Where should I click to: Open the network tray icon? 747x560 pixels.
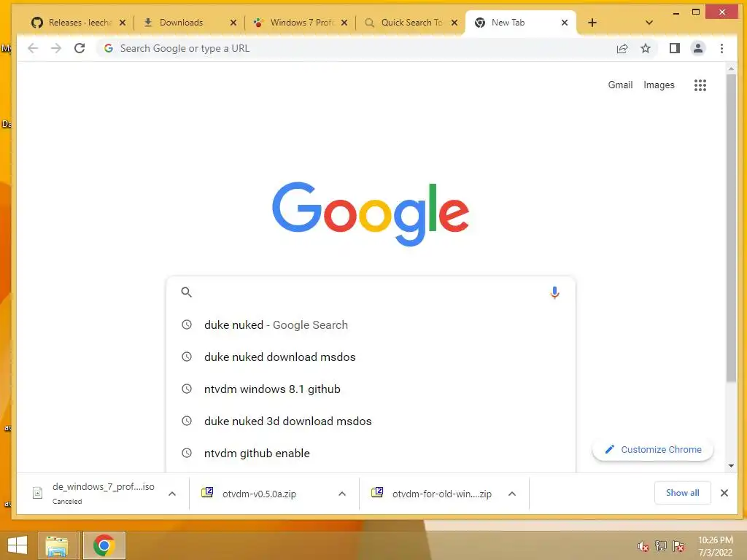point(661,546)
